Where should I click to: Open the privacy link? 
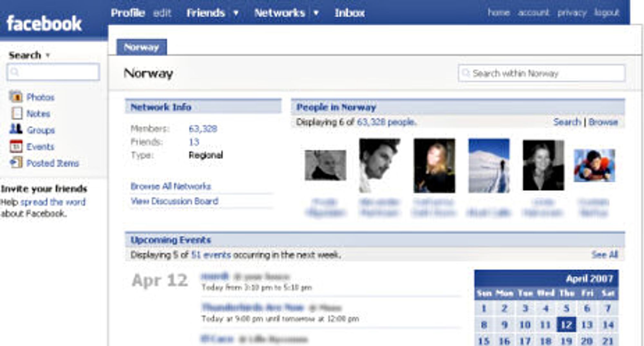coord(572,13)
